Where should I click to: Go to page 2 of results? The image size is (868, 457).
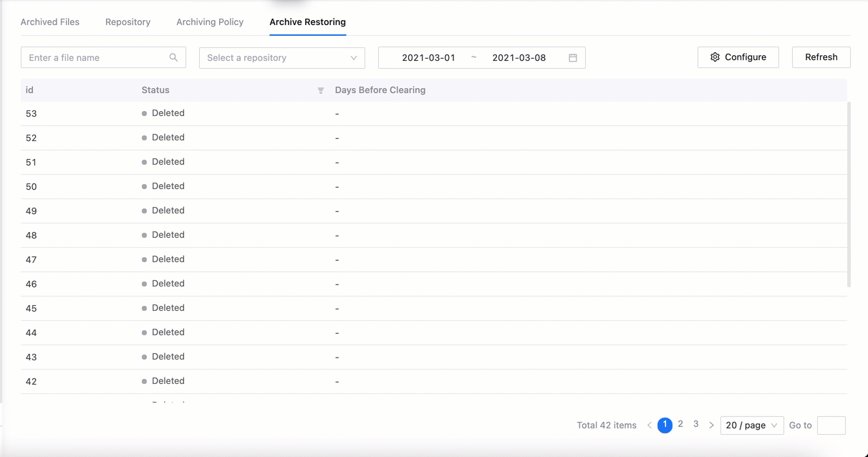(x=680, y=425)
